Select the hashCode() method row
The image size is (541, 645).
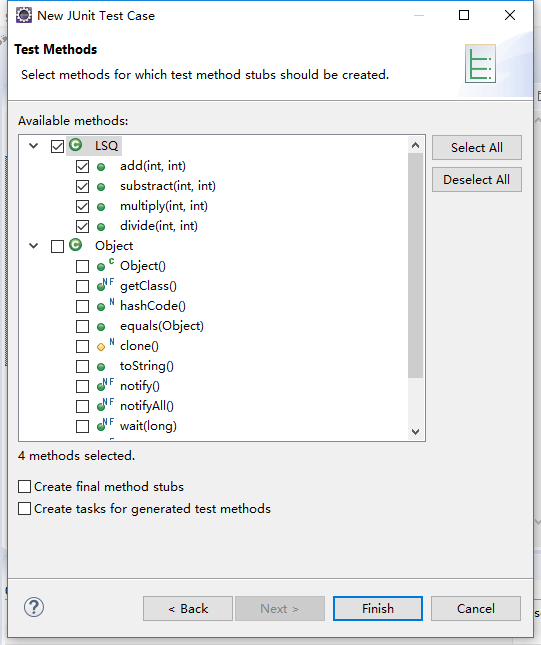tap(153, 306)
